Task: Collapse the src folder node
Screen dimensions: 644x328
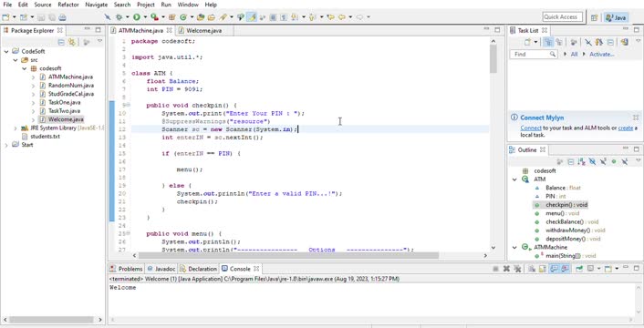Action: pyautogui.click(x=16, y=60)
